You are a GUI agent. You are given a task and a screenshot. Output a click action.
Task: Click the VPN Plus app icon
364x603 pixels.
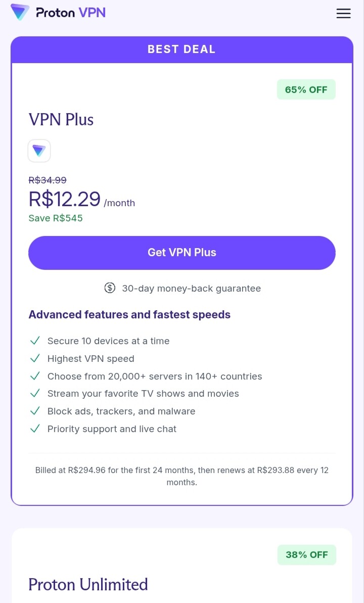(x=39, y=151)
